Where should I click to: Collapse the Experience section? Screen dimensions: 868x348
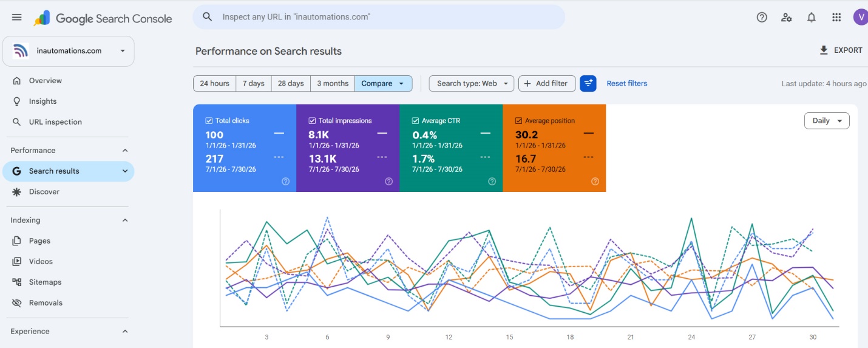pos(125,332)
